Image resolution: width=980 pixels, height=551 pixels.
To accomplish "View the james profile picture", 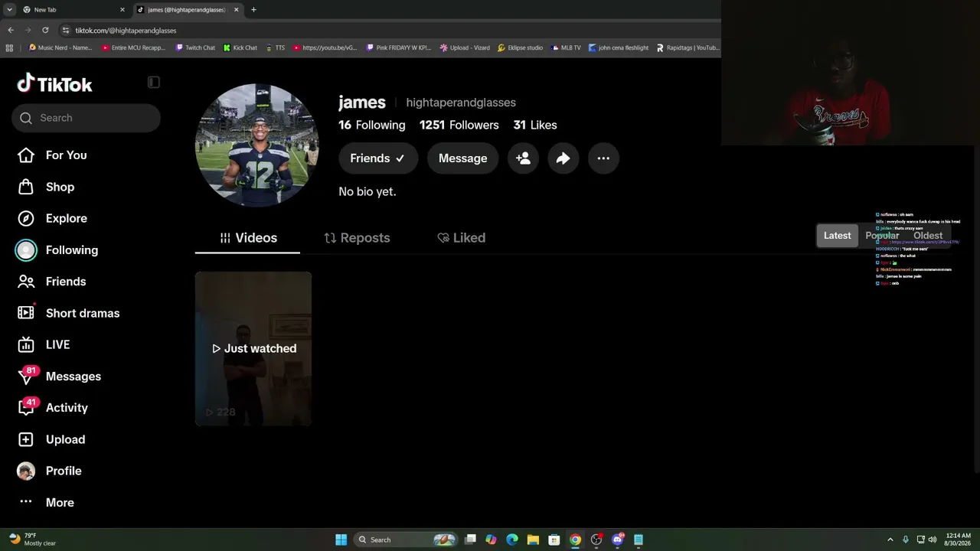I will click(x=257, y=145).
